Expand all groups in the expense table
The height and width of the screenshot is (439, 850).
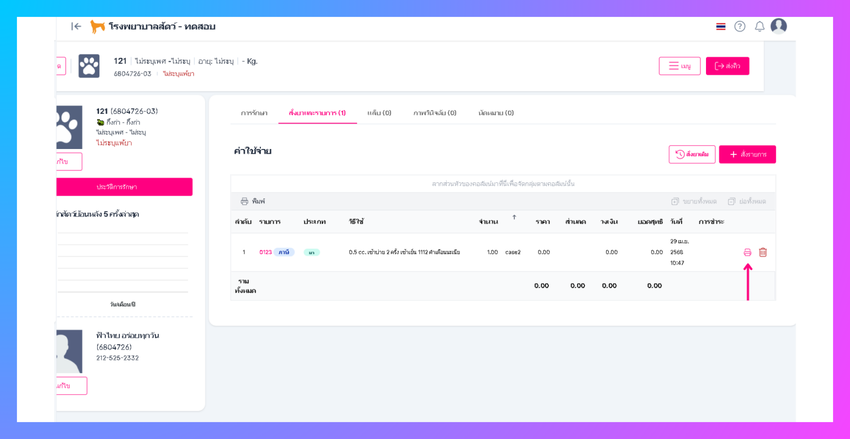[x=694, y=201]
